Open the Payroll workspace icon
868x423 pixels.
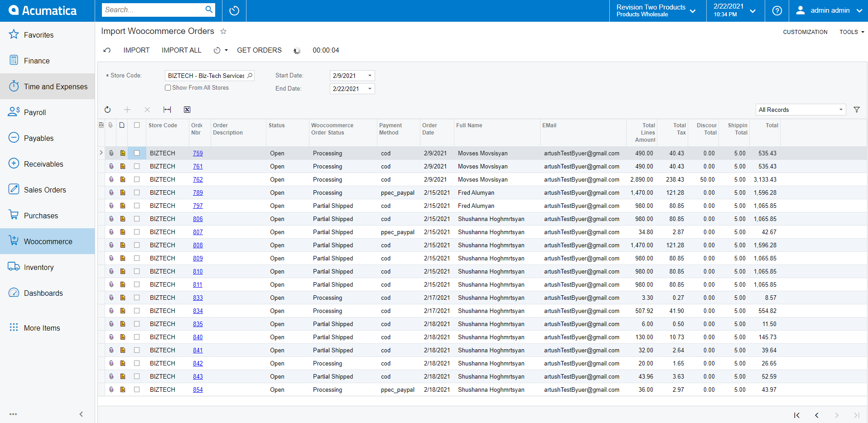14,112
